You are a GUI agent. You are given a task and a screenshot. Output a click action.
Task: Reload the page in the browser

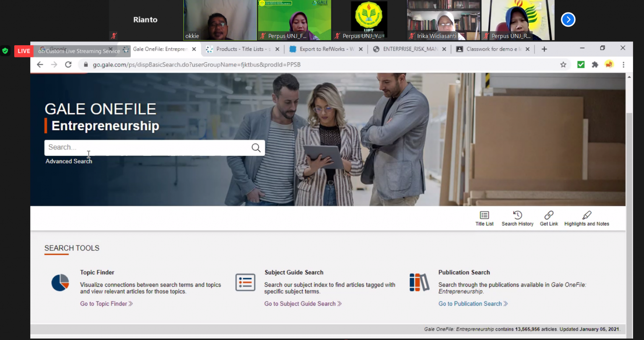[68, 64]
